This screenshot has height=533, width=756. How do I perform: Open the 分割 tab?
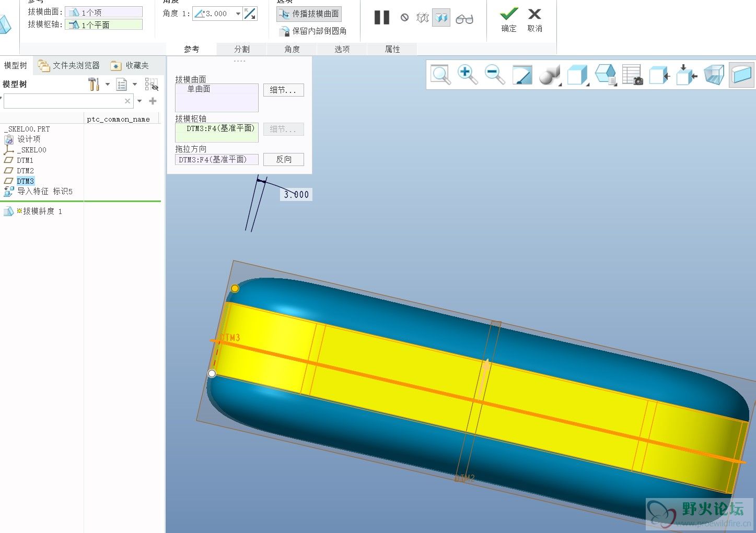pyautogui.click(x=242, y=49)
